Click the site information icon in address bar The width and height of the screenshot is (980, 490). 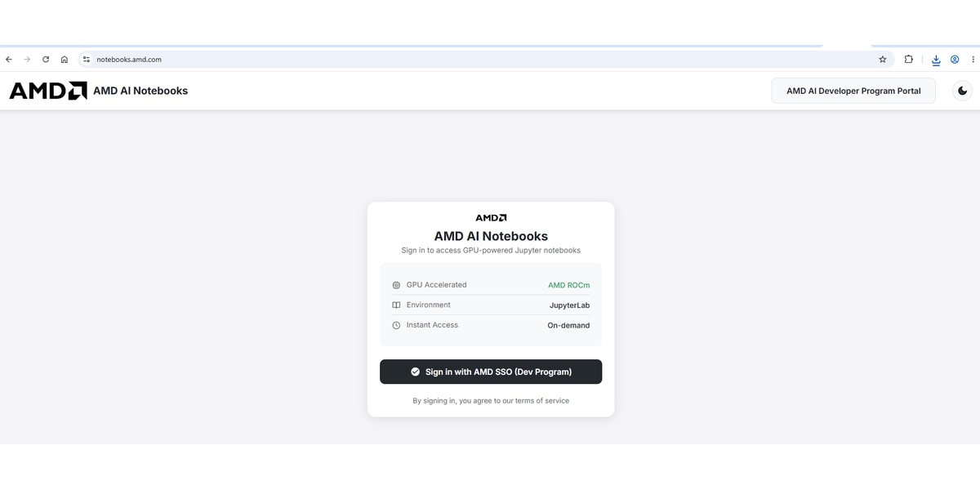(86, 60)
